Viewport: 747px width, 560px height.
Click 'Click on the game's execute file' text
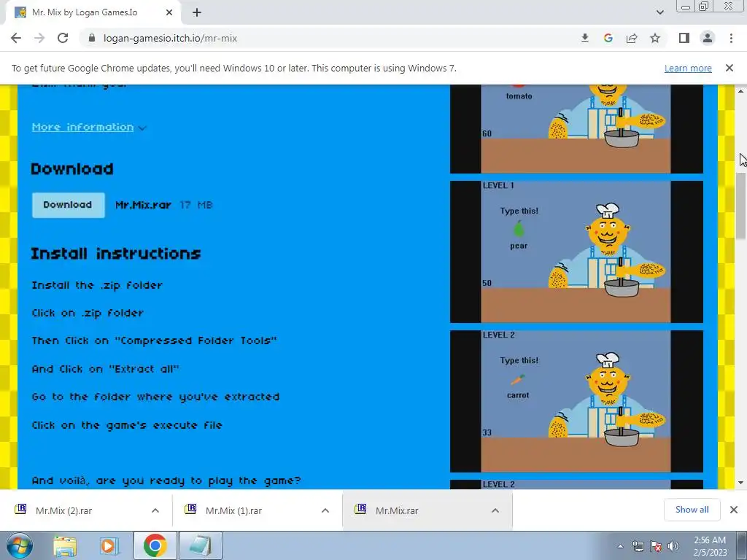pyautogui.click(x=127, y=425)
